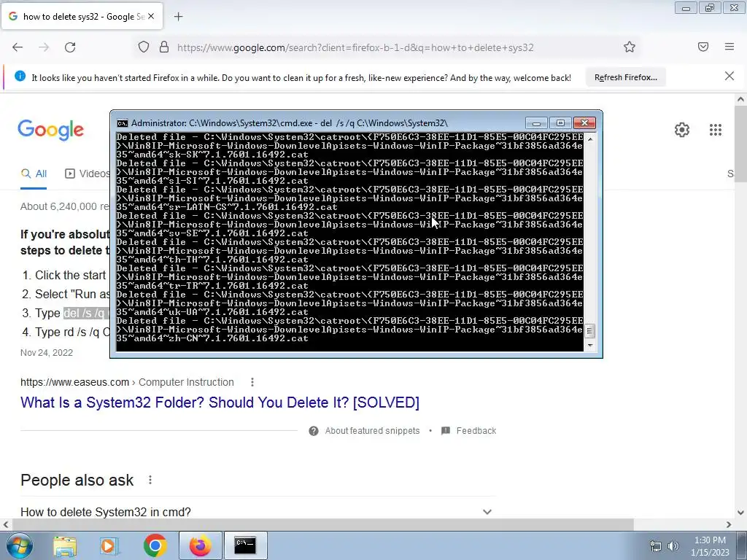Screen dimensions: 747x560
Task: Open Firefox hamburger application menu
Action: 729,47
